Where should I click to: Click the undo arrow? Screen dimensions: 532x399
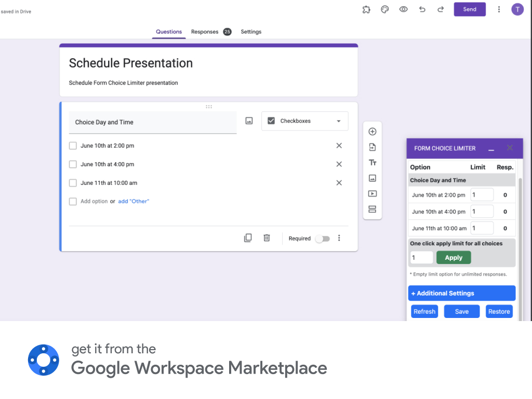[422, 9]
